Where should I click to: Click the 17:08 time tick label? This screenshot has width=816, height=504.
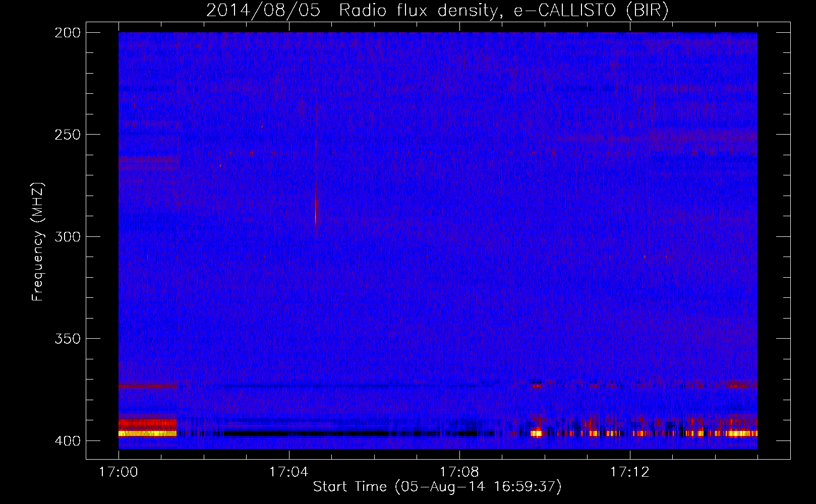[x=459, y=472]
